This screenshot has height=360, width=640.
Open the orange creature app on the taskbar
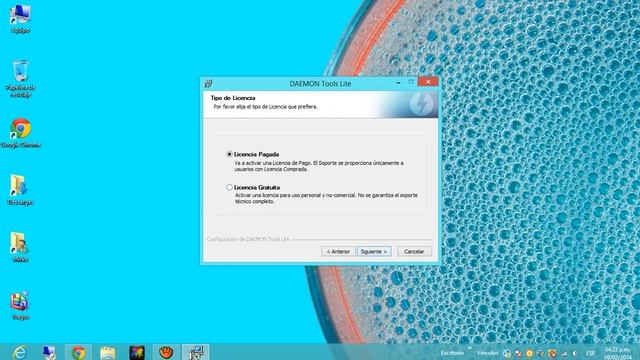166,352
